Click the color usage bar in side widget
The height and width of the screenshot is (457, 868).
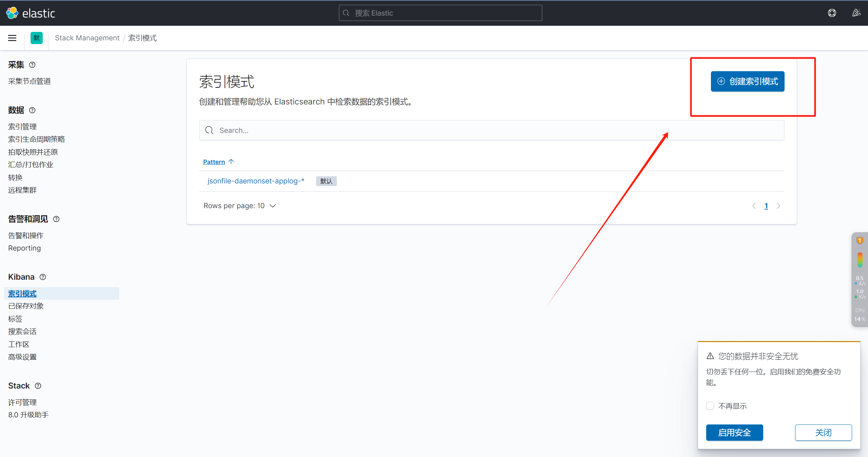860,260
